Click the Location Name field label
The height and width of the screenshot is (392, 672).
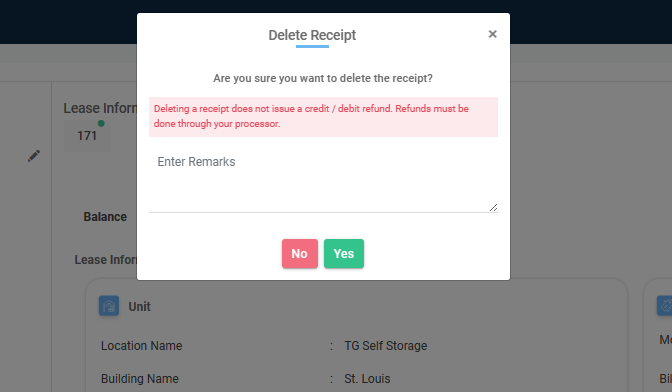[141, 346]
